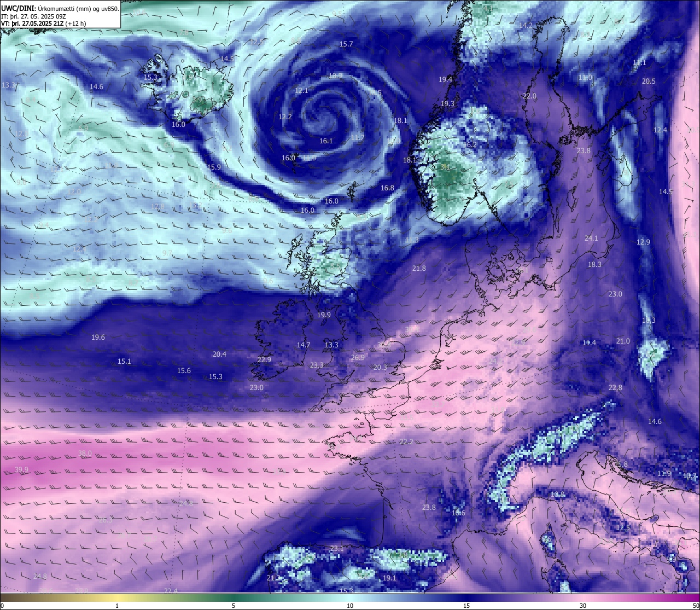Click the 19.4 value off northern Norway
The width and height of the screenshot is (700, 610).
coord(446,79)
